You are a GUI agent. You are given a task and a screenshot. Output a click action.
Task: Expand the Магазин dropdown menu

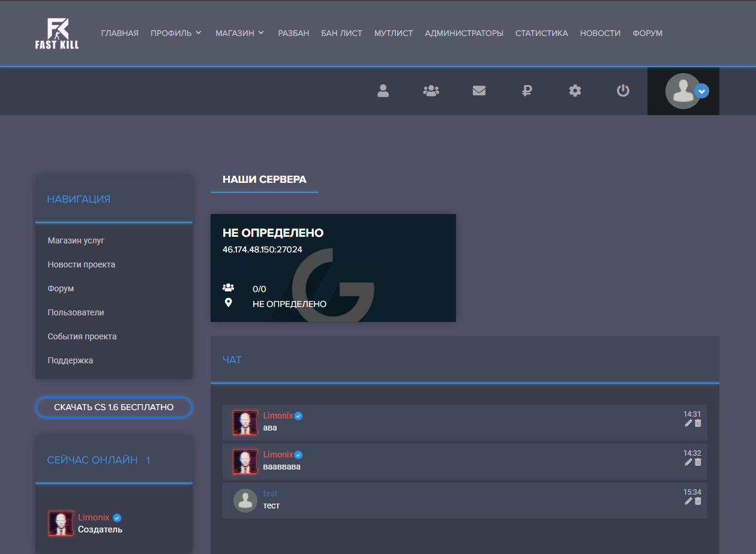[239, 34]
